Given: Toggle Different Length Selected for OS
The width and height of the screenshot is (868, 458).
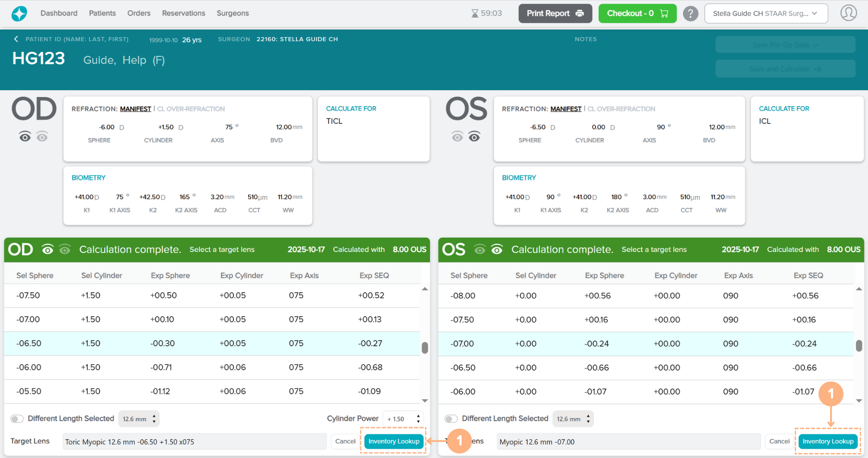Looking at the screenshot, I should coord(451,419).
